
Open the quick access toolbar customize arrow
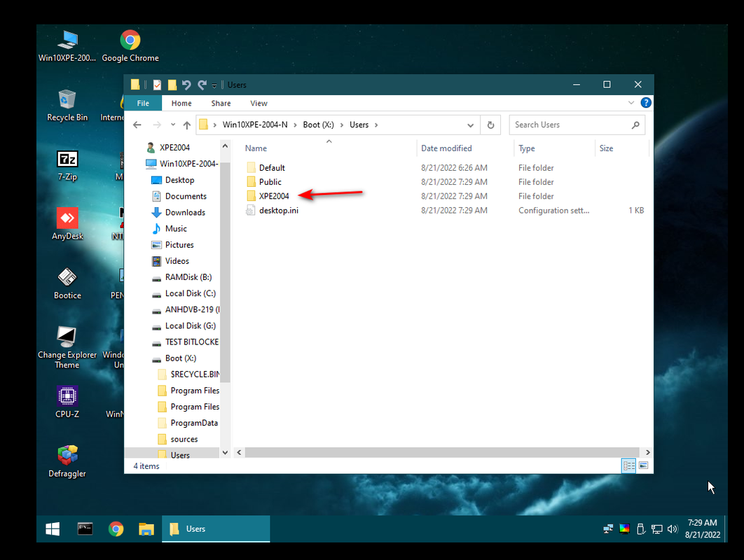(x=214, y=85)
